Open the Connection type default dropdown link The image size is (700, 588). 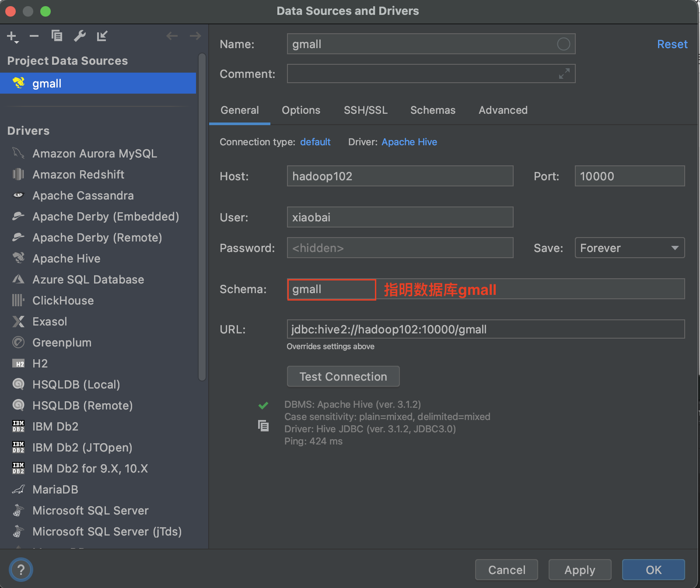tap(315, 142)
